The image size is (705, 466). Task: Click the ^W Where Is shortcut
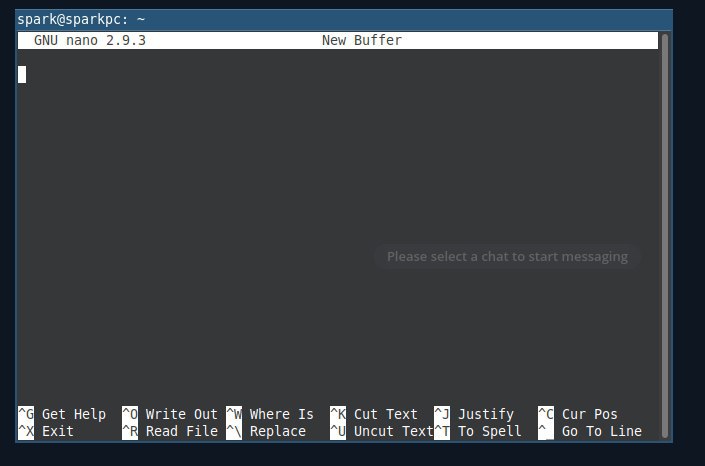pos(270,414)
